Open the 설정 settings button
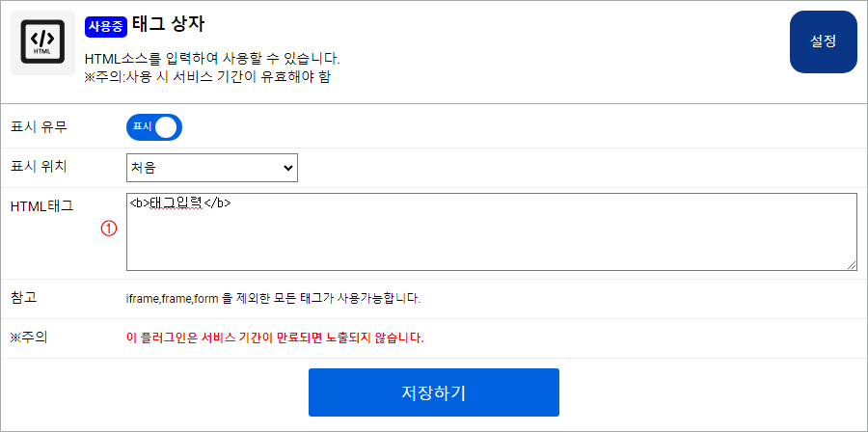The image size is (868, 432). coord(823,42)
